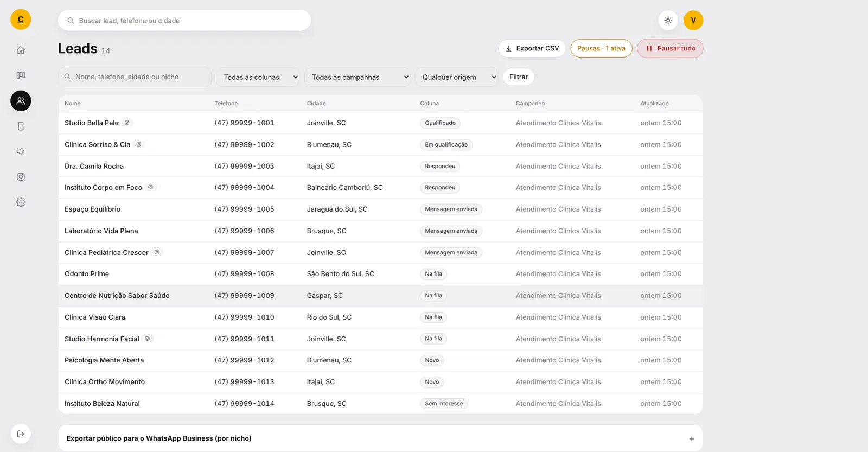Click the Instagram badge next to Studio Bella Pele

coord(127,123)
